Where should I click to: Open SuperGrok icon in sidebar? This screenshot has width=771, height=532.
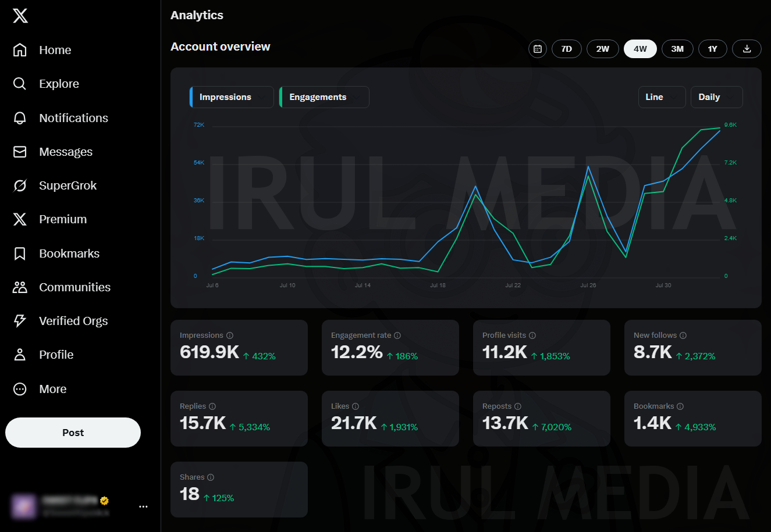[x=20, y=185]
